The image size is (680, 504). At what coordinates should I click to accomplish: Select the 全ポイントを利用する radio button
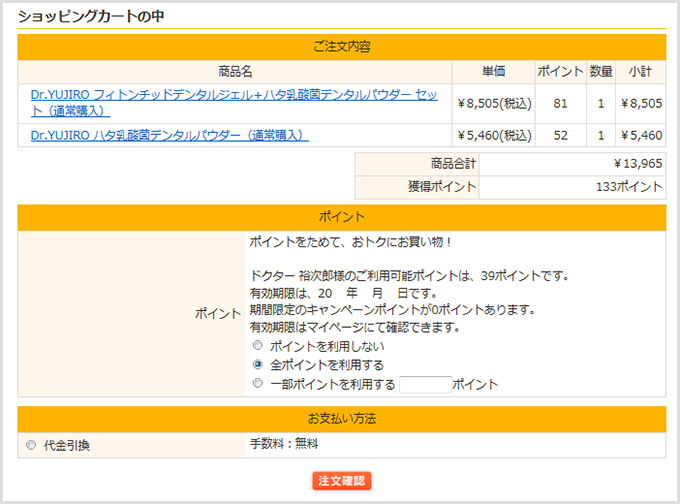(x=258, y=364)
